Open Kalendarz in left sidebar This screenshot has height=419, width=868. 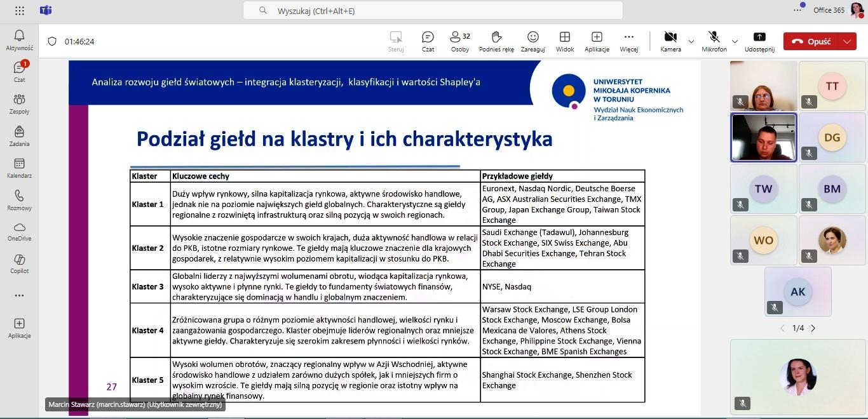19,168
